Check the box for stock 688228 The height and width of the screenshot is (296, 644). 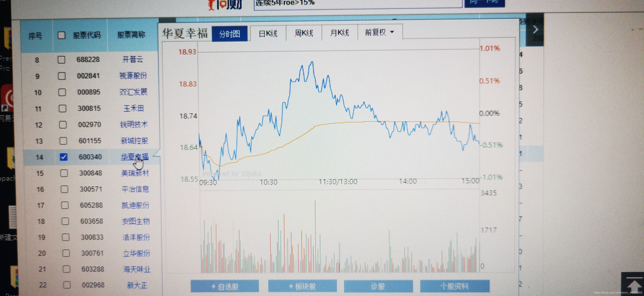(x=61, y=60)
